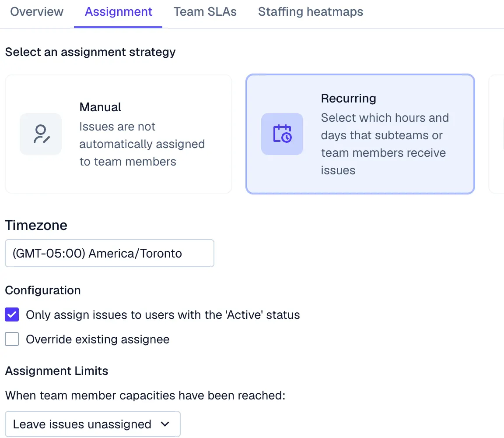This screenshot has width=504, height=438.
Task: Click the Assignment Limits heading
Action: point(57,371)
